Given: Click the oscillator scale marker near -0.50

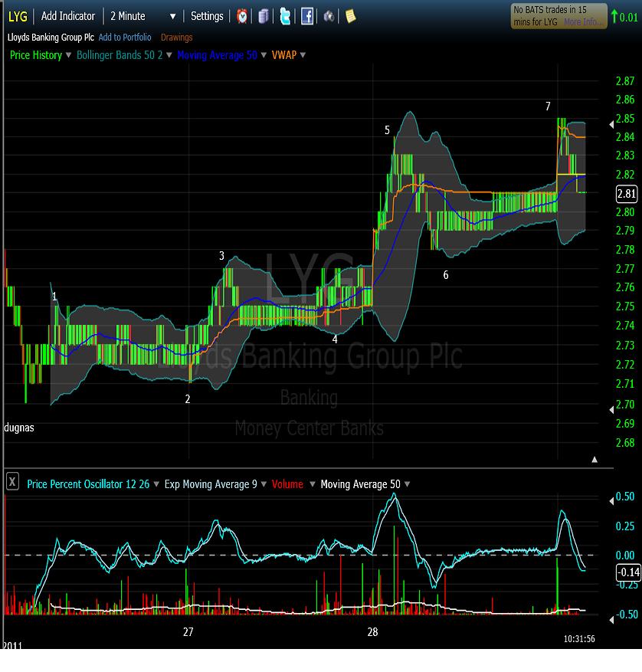Looking at the screenshot, I should click(x=611, y=620).
